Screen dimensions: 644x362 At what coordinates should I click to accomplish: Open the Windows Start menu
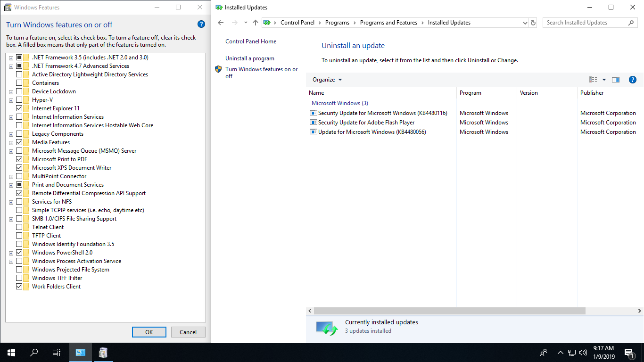point(11,353)
